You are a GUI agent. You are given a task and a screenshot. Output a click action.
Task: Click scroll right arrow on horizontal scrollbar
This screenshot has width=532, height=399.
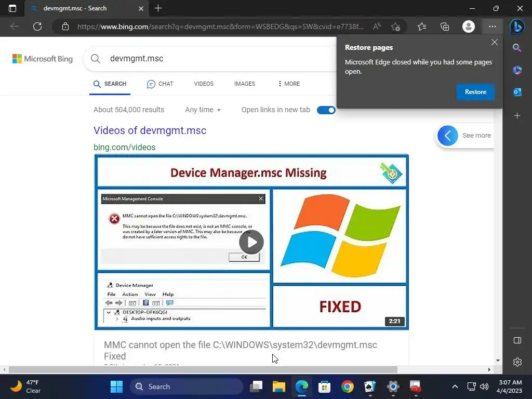(489, 370)
